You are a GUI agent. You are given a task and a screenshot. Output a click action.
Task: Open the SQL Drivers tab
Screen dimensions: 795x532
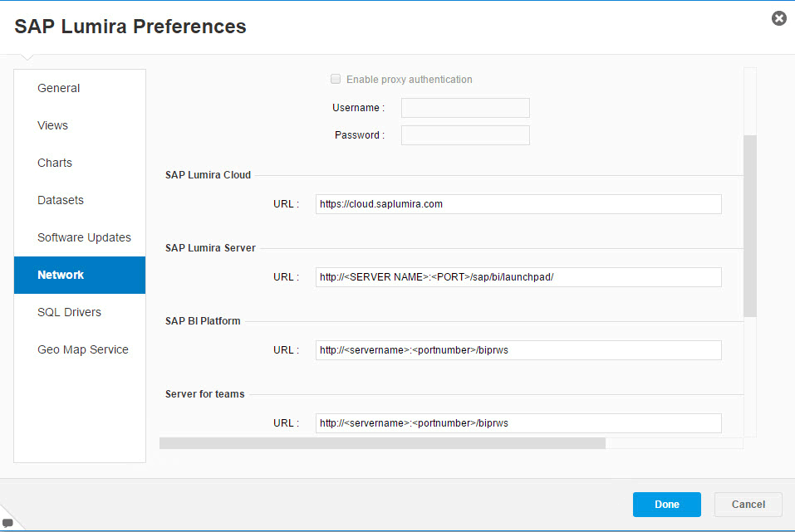69,312
